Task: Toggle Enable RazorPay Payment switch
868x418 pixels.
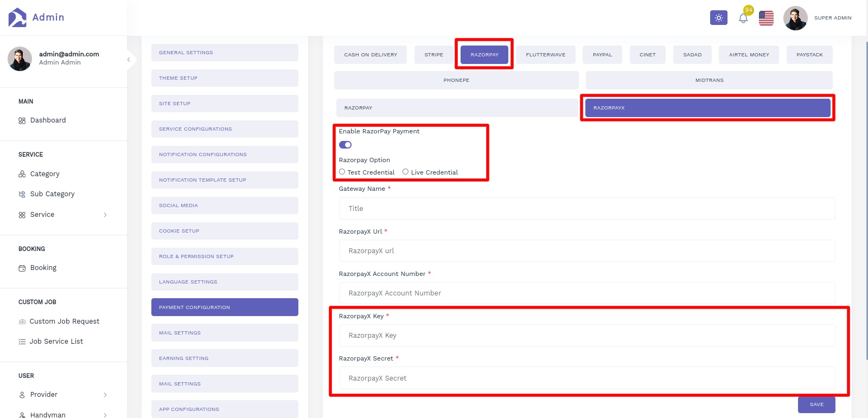Action: (345, 145)
